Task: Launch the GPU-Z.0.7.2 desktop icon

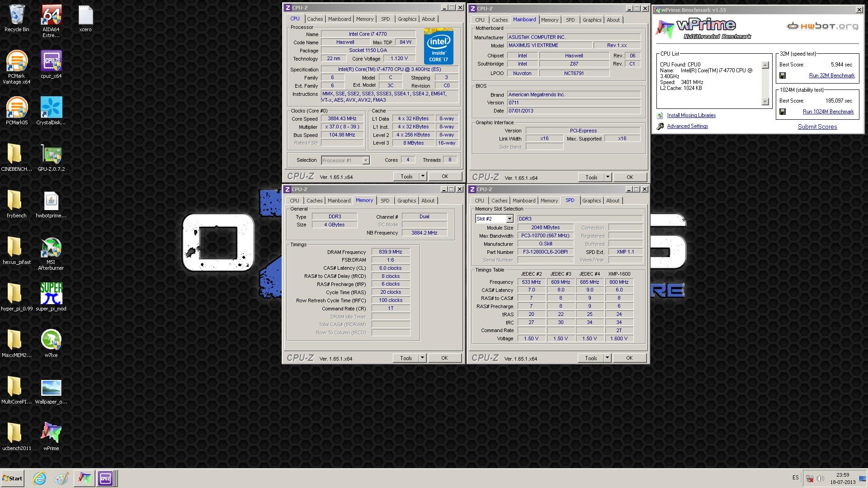Action: pos(51,157)
